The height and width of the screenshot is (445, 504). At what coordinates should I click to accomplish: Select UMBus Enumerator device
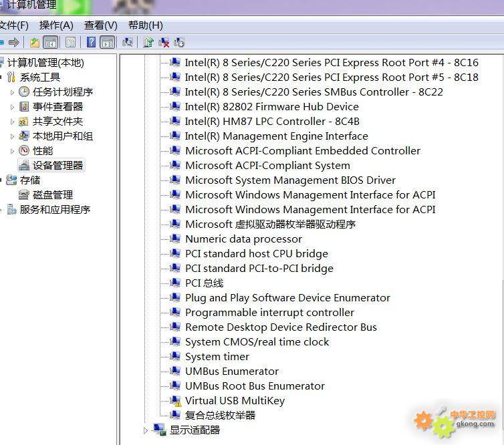pos(232,372)
